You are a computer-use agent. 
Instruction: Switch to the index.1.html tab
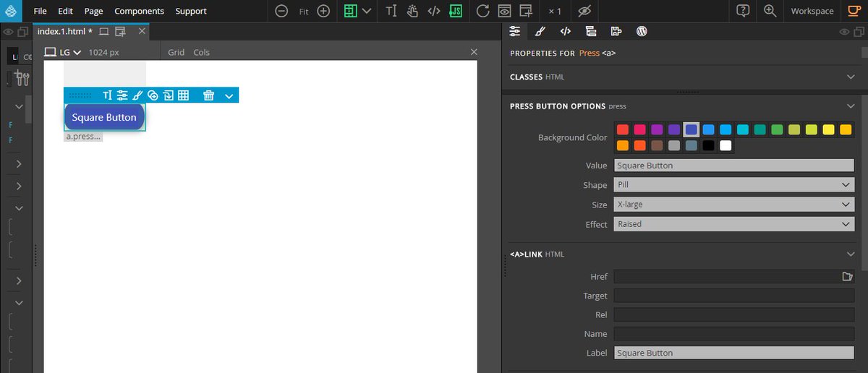pyautogui.click(x=64, y=31)
